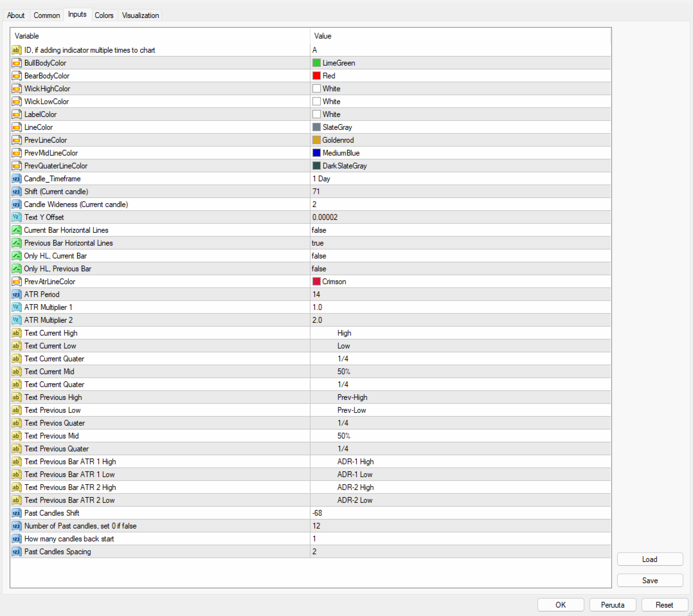Select the Number of Past candles value 12
This screenshot has width=693, height=616.
point(460,526)
